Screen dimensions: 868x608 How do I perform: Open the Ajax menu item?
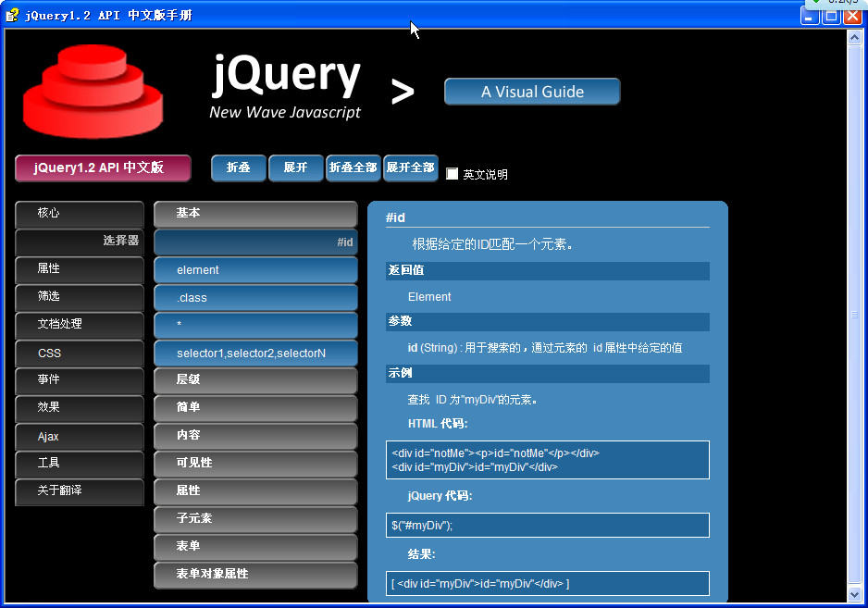[x=80, y=437]
